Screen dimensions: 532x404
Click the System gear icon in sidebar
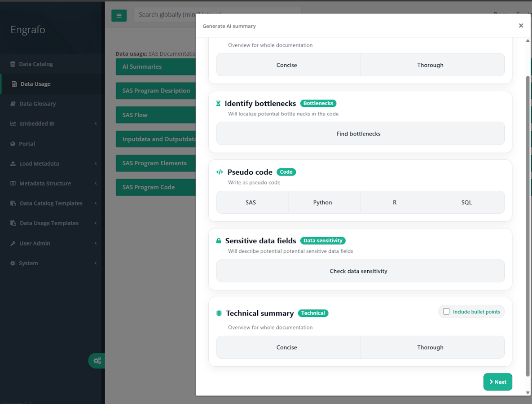point(13,263)
